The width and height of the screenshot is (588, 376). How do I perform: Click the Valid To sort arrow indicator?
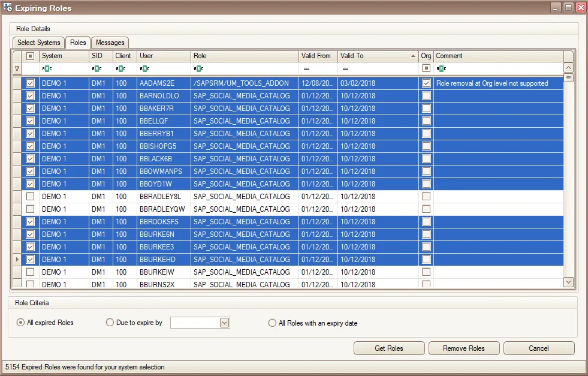pos(413,56)
